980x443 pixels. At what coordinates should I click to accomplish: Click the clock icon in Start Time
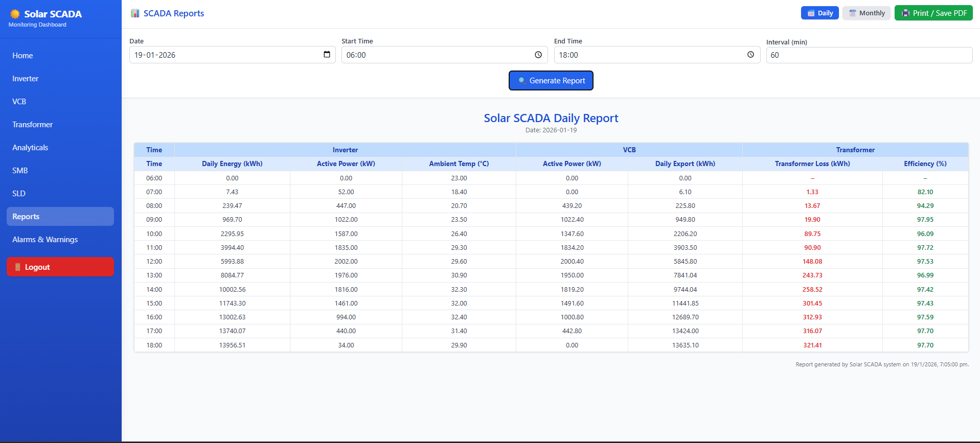click(538, 55)
